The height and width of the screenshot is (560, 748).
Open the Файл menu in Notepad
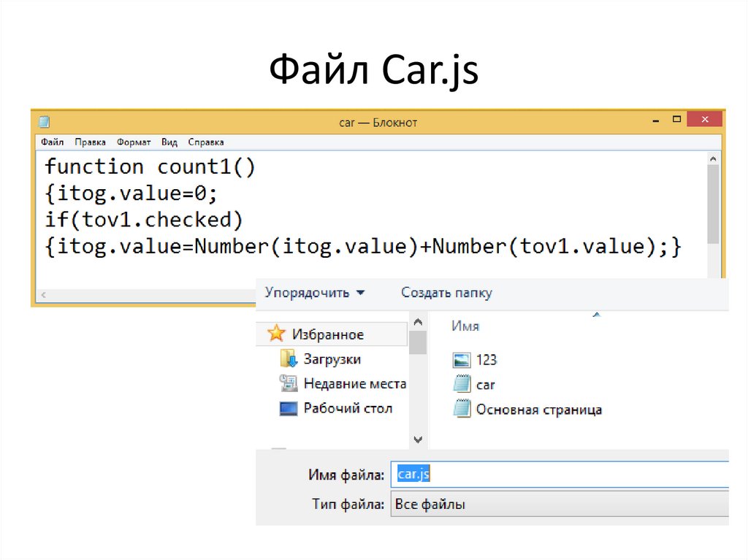[52, 142]
